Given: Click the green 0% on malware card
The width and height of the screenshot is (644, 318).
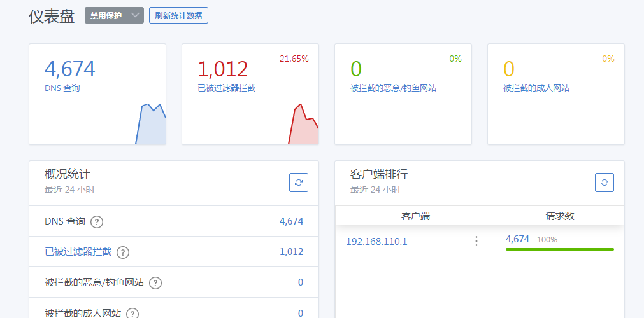Looking at the screenshot, I should click(x=455, y=59).
